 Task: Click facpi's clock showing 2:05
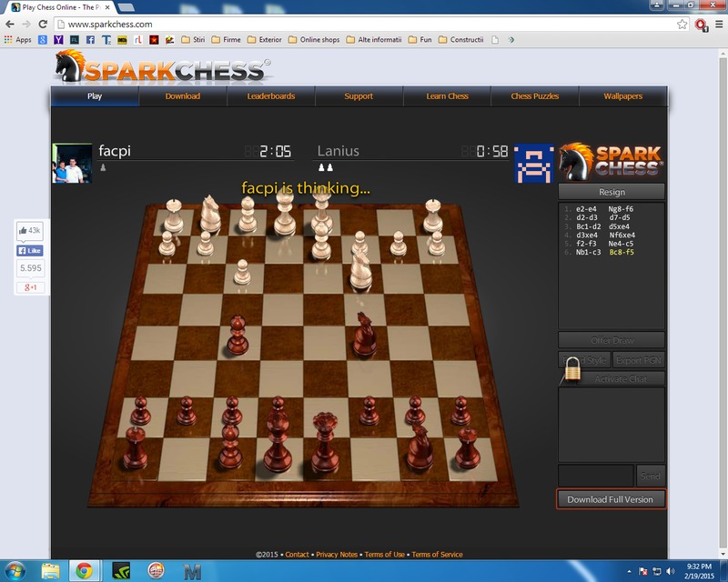pos(275,151)
